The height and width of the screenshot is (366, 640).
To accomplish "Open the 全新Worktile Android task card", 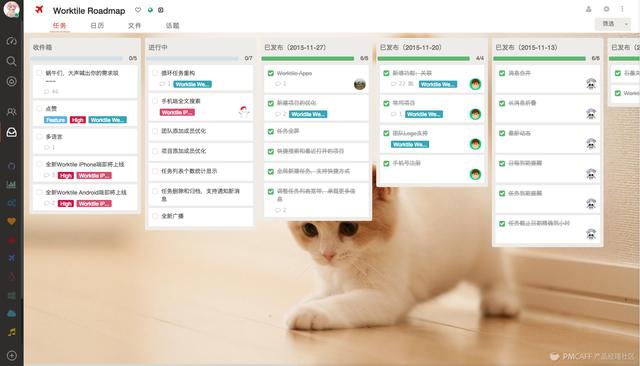I will pos(85,197).
